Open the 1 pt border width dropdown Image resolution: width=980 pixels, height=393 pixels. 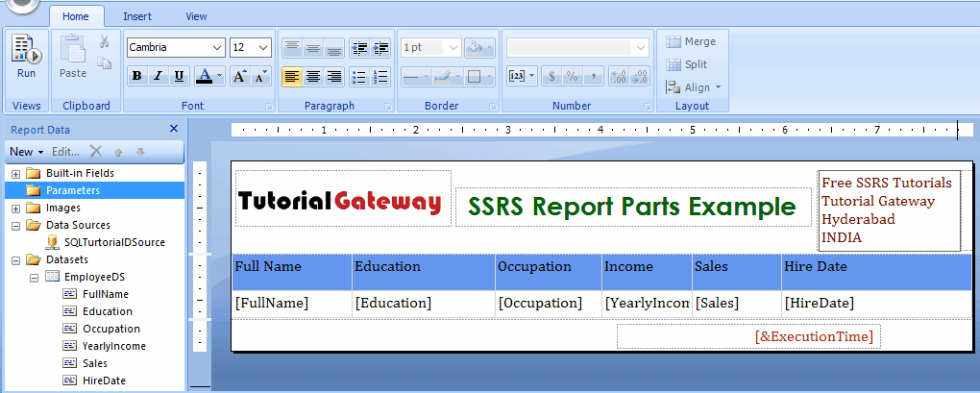tap(453, 47)
